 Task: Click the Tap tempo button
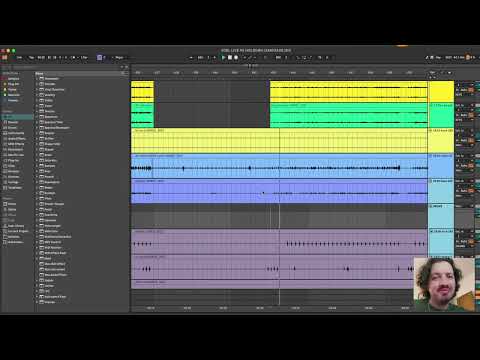click(x=31, y=57)
